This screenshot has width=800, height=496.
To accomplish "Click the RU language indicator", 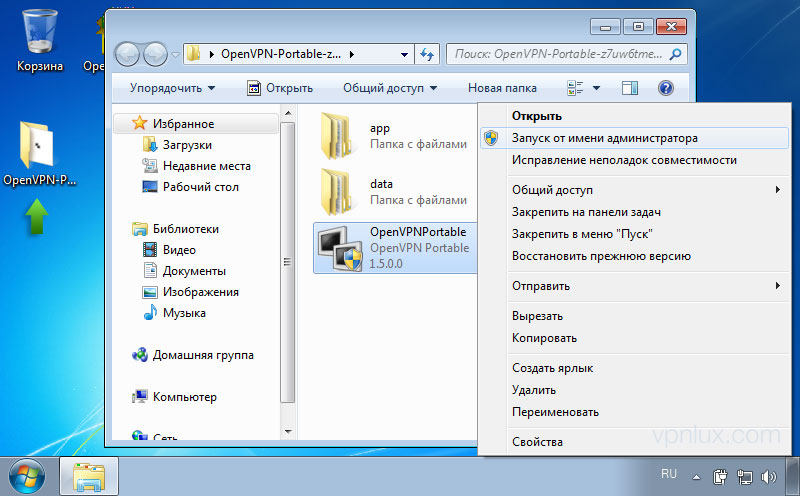I will 668,474.
